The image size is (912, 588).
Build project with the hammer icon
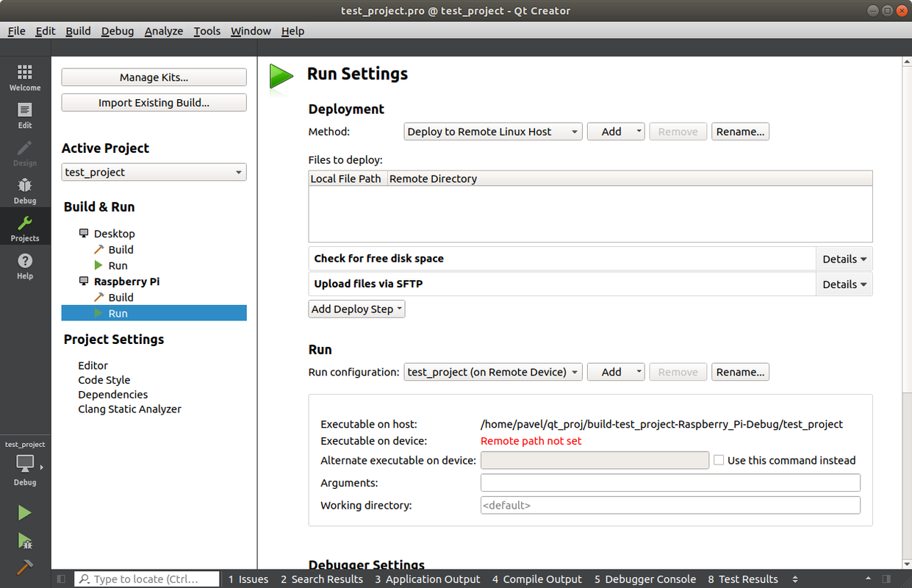(x=25, y=567)
